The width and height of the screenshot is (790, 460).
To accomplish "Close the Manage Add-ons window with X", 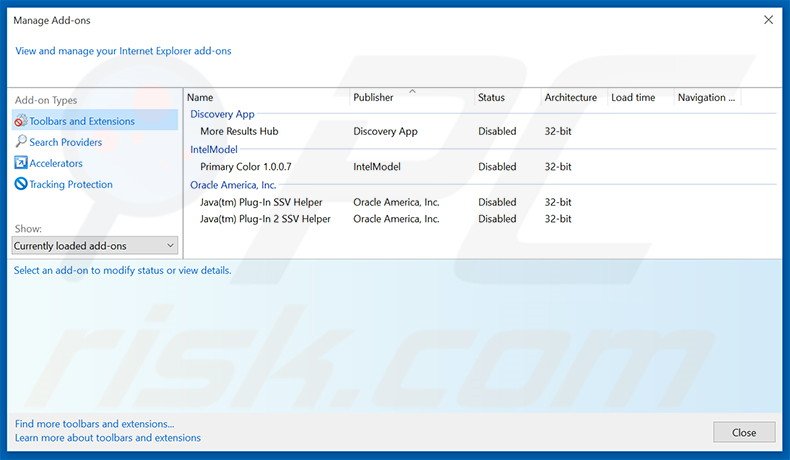I will [768, 20].
